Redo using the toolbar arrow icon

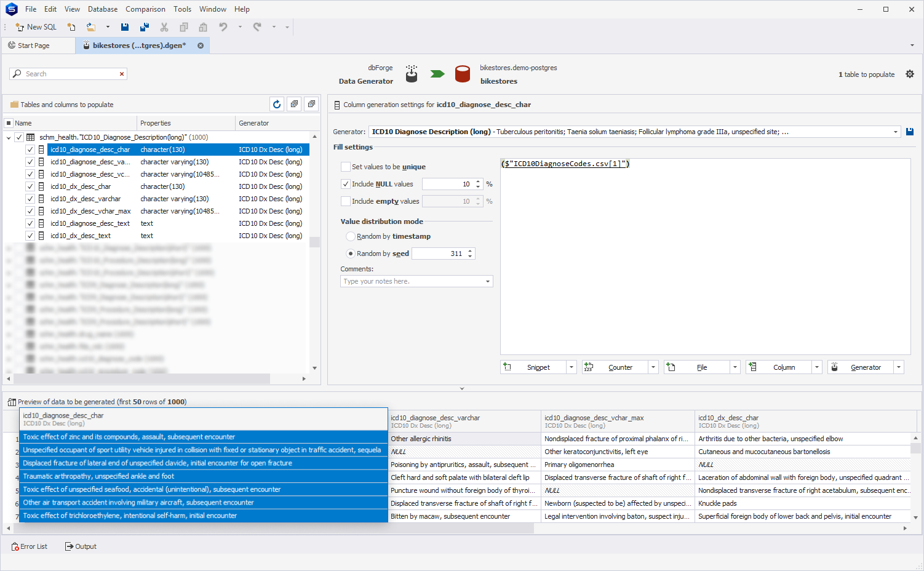point(257,27)
